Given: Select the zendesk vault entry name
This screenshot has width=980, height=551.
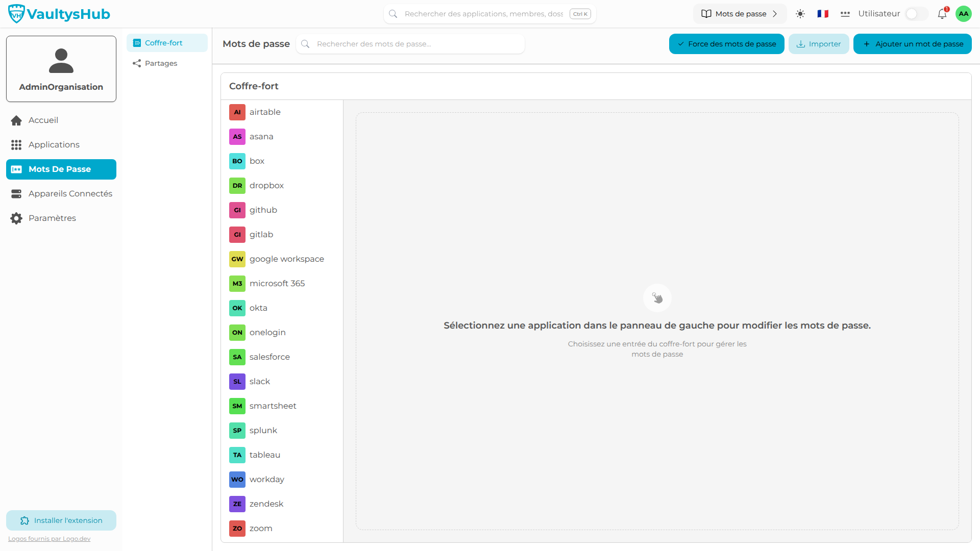Looking at the screenshot, I should click(266, 504).
